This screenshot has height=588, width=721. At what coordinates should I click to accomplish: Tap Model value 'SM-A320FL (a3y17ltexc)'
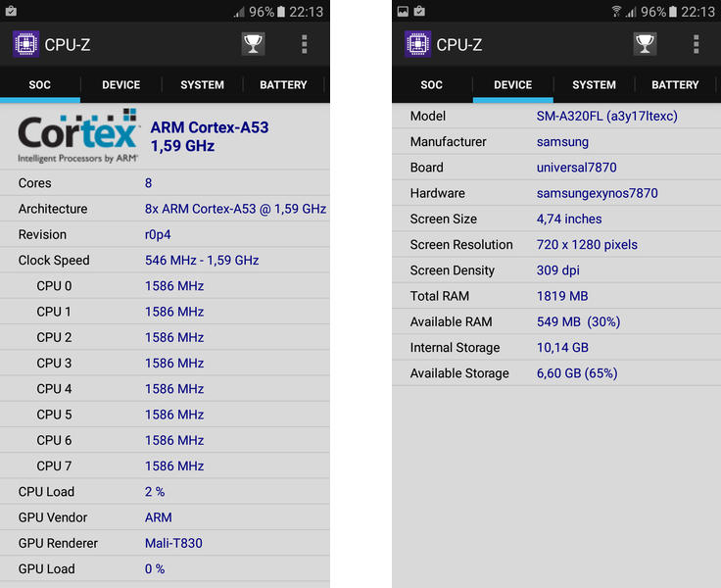[607, 116]
